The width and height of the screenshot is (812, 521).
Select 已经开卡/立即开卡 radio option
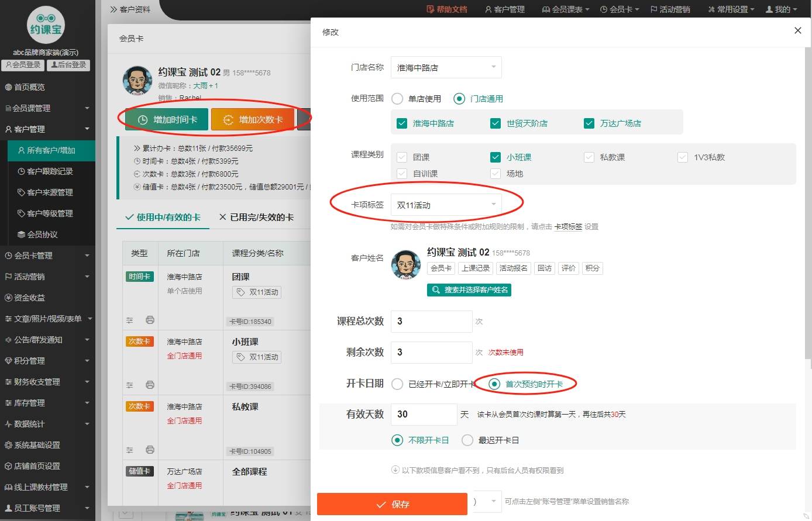(x=397, y=384)
